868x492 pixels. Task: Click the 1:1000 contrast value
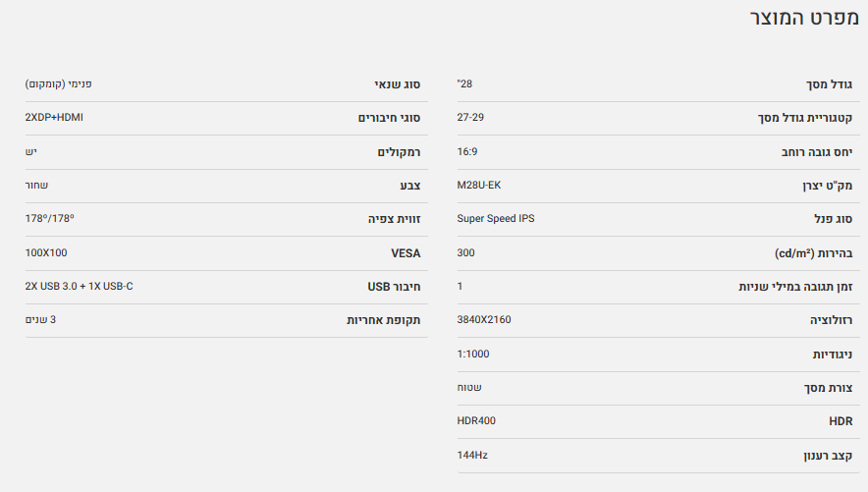[473, 354]
